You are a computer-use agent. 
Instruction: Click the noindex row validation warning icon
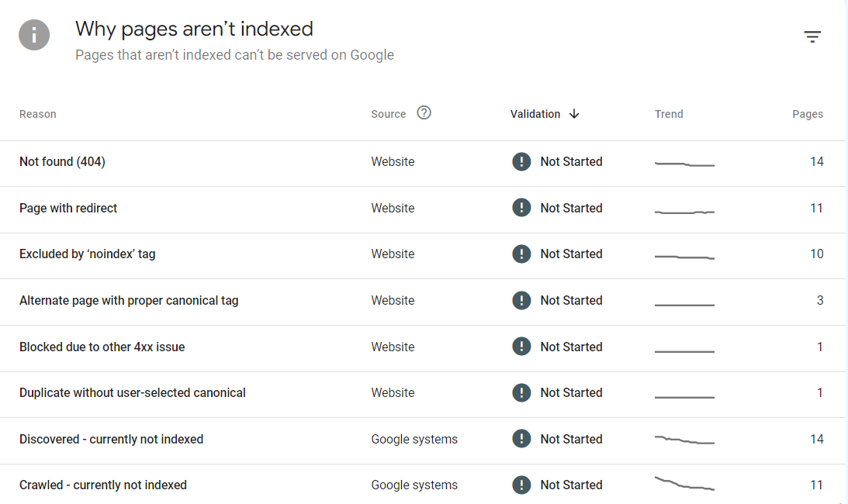[521, 254]
